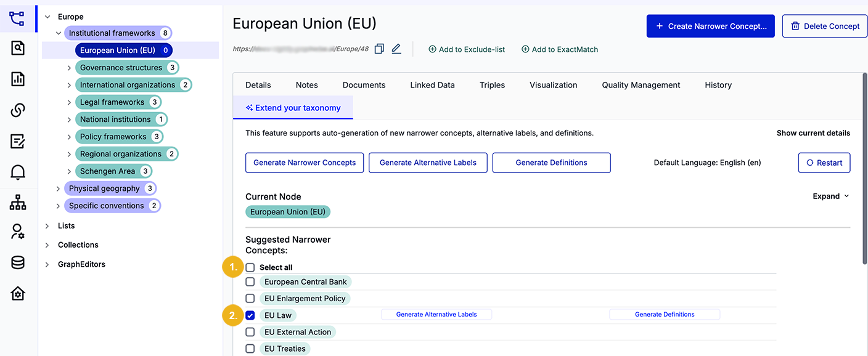The image size is (868, 356).
Task: Generate Definitions for EU Law row
Action: (665, 315)
